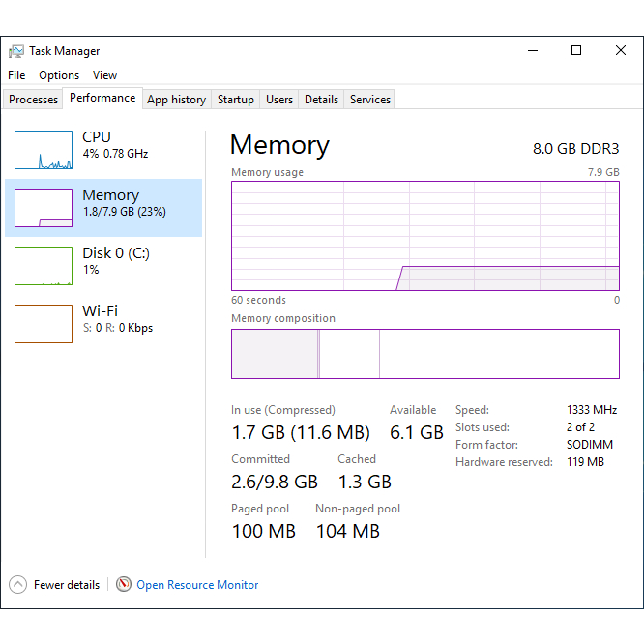Image resolution: width=644 pixels, height=644 pixels.
Task: Click the Resource Monitor gauge icon
Action: tap(124, 584)
